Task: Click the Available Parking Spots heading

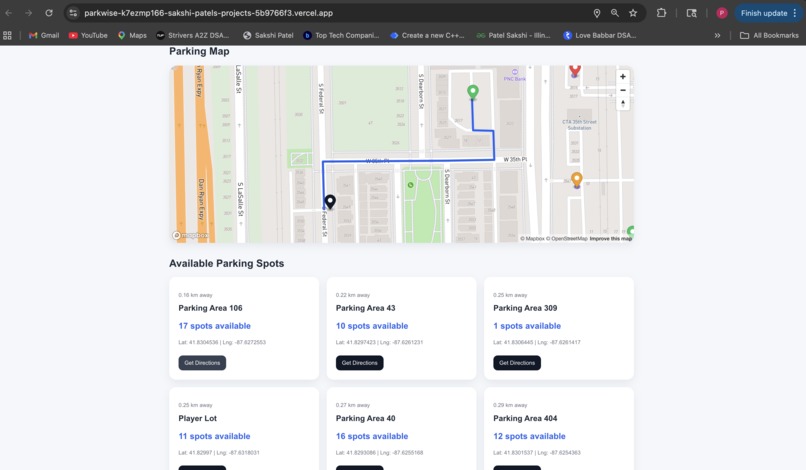Action: coord(226,263)
